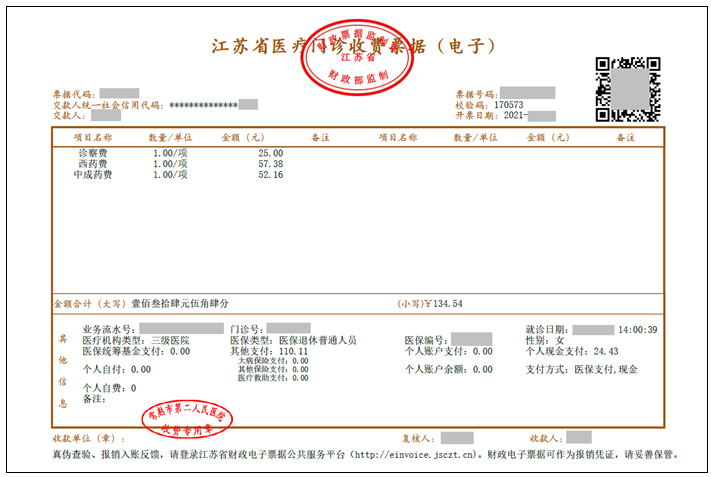The width and height of the screenshot is (711, 477).
Task: Click the 收款单位（章） label
Action: pos(89,438)
